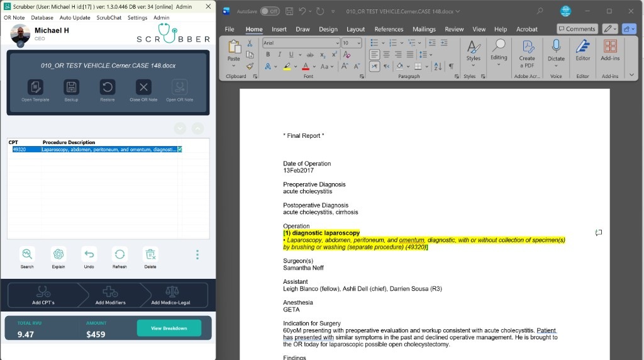
Task: Click the Comments button in Word
Action: click(577, 29)
